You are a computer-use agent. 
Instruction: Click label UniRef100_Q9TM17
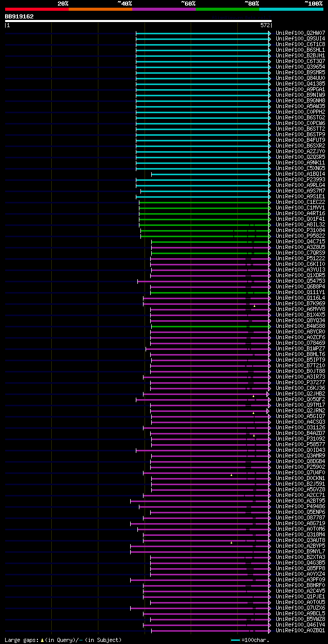300,405
